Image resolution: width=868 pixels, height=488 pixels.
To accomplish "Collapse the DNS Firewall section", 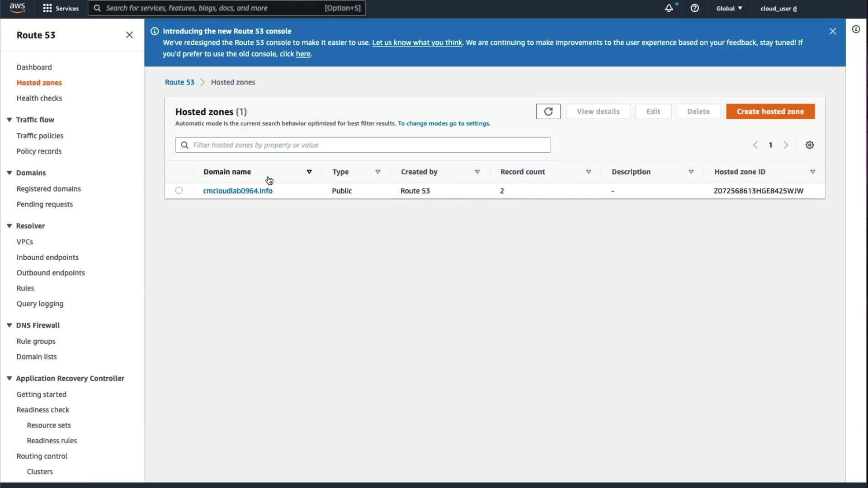I will coord(9,325).
